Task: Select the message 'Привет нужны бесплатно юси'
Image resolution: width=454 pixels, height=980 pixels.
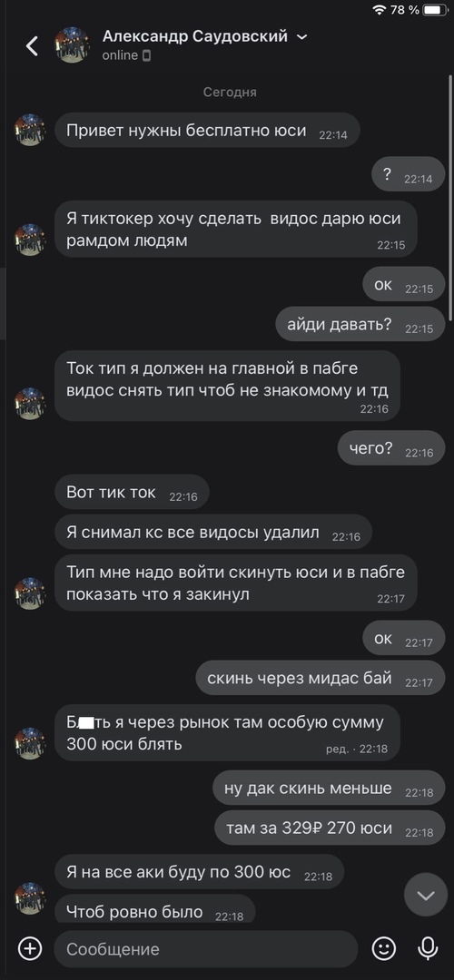Action: point(207,131)
